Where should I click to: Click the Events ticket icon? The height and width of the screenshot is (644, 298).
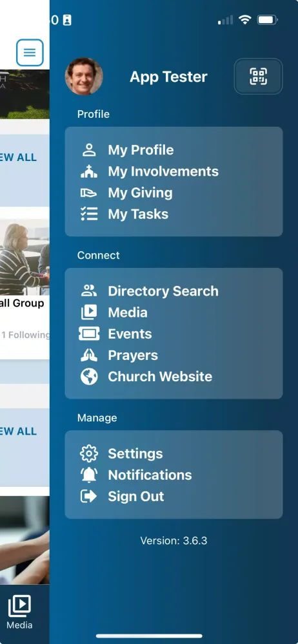(x=89, y=334)
